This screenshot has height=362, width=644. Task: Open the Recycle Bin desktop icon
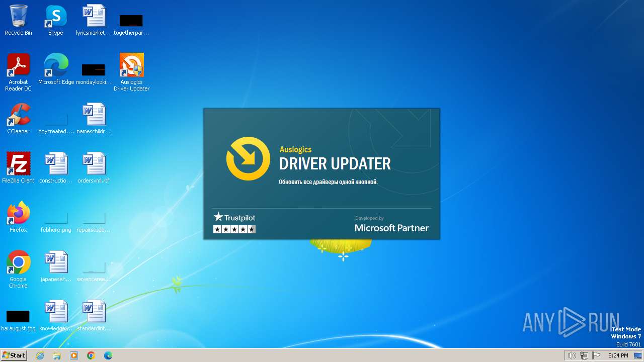point(18,20)
